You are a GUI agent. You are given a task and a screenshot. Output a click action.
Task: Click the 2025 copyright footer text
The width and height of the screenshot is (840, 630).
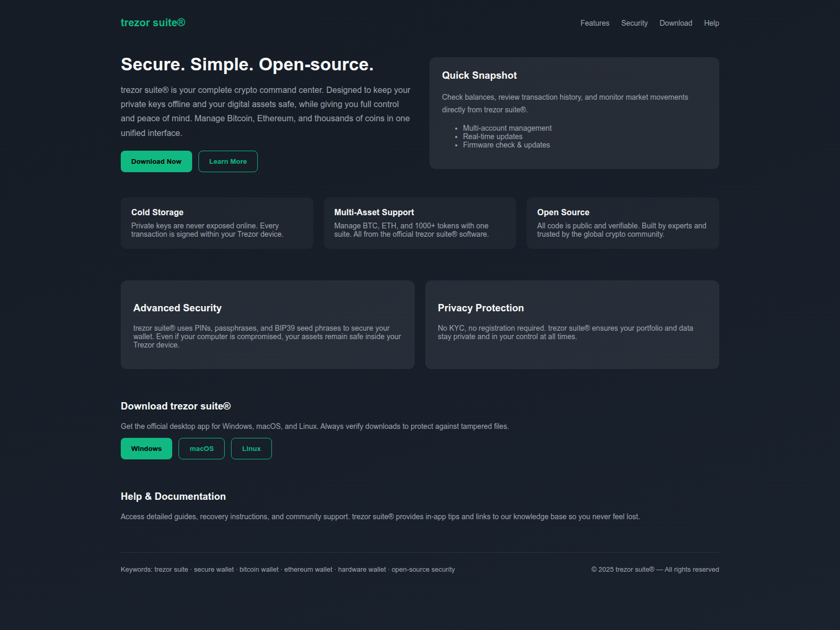click(x=655, y=570)
